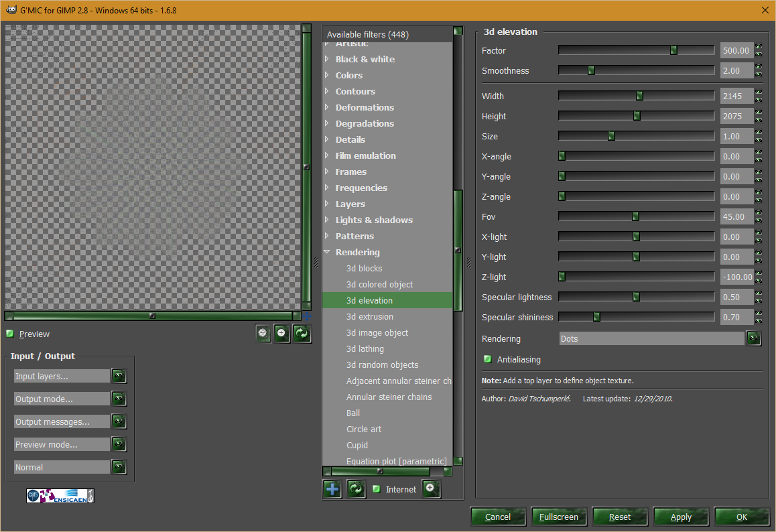This screenshot has width=776, height=532.
Task: Expand the Degradations filter category
Action: coord(326,123)
